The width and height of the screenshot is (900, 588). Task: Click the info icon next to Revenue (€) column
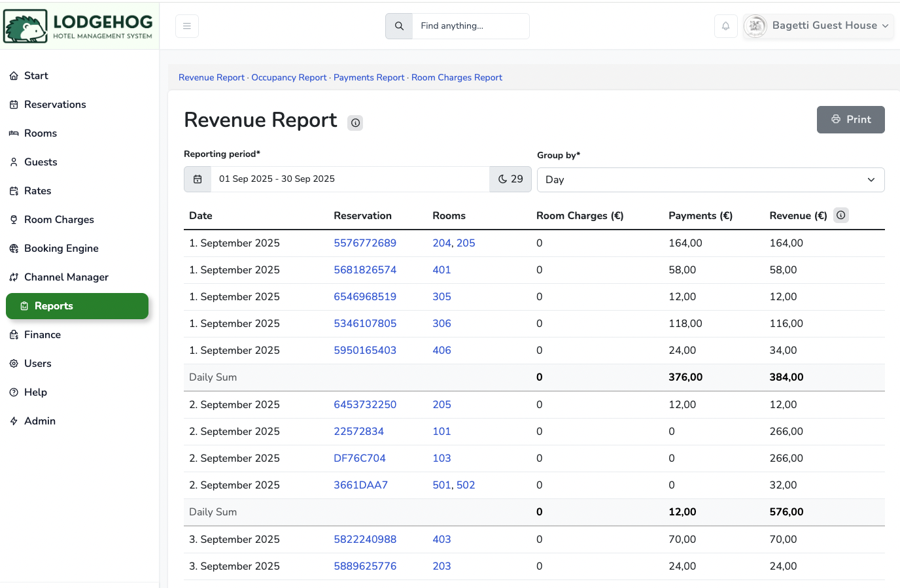(841, 215)
